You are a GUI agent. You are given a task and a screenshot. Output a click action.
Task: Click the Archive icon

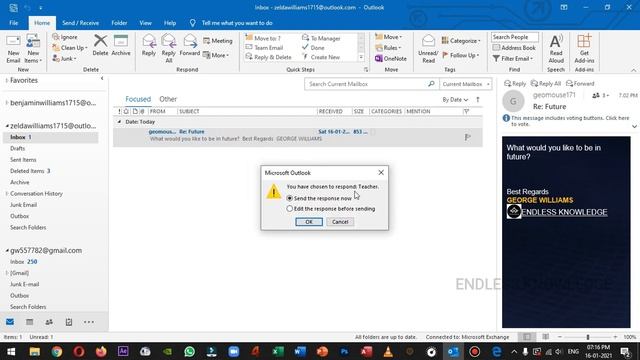(121, 41)
